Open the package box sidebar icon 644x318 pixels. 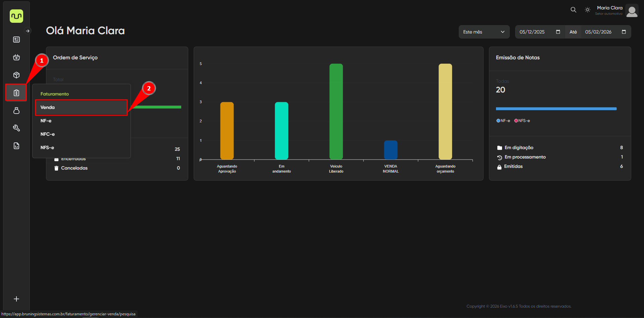[x=16, y=75]
